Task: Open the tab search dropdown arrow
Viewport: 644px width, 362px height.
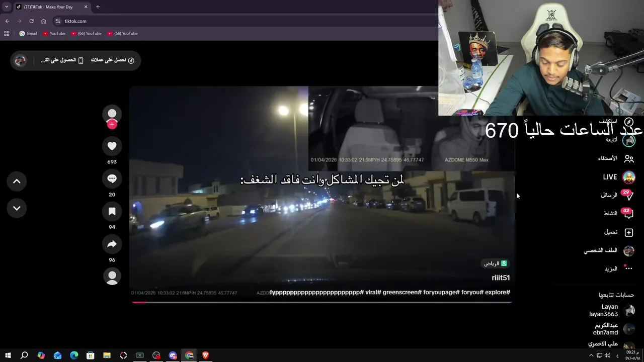Action: click(x=7, y=7)
